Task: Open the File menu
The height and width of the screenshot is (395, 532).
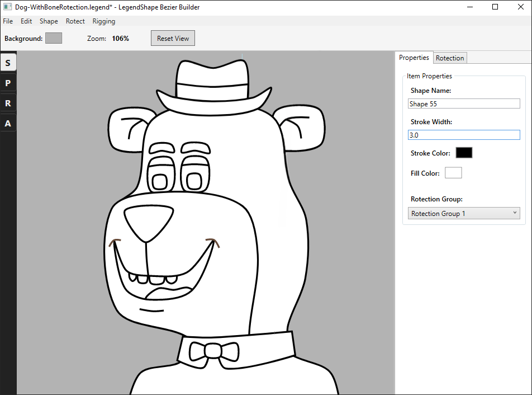Action: 8,21
